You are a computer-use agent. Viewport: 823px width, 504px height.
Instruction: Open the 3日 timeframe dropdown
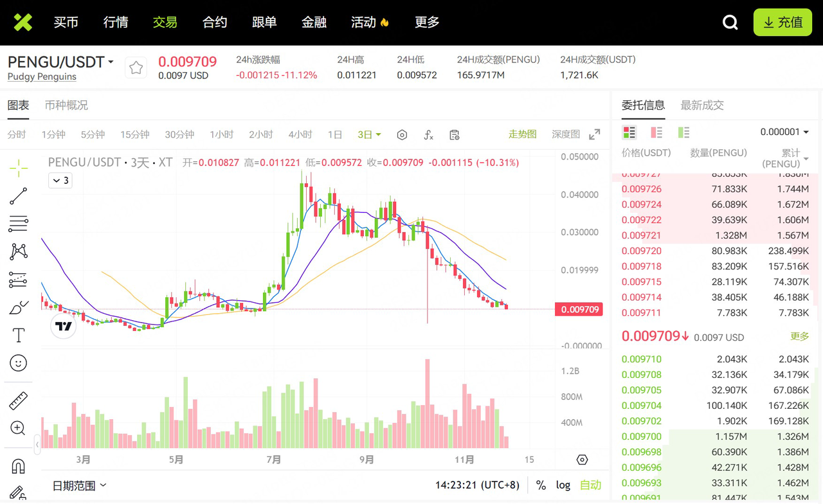point(369,134)
